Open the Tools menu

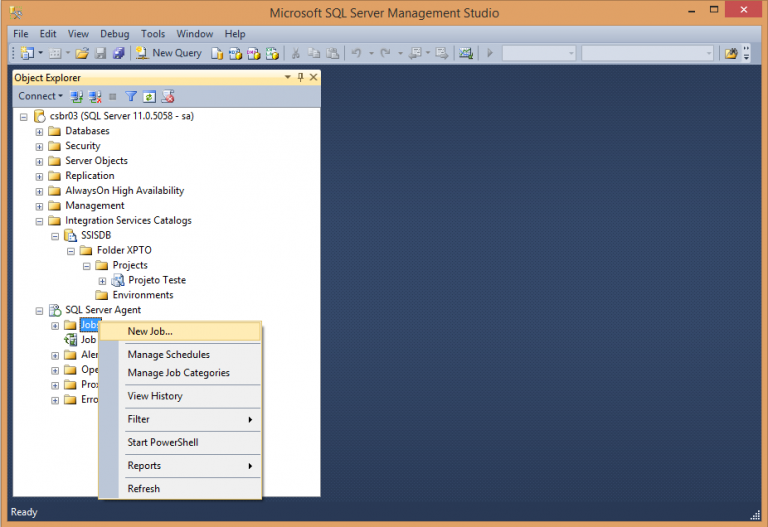point(153,34)
